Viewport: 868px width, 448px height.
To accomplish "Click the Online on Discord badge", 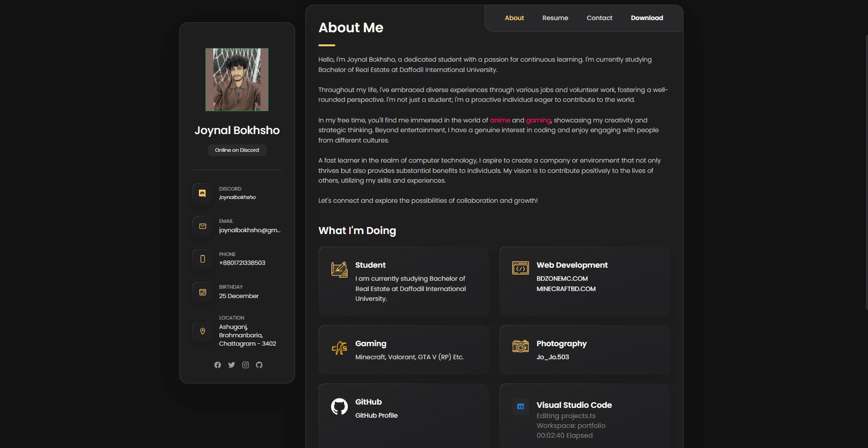I will coord(237,150).
